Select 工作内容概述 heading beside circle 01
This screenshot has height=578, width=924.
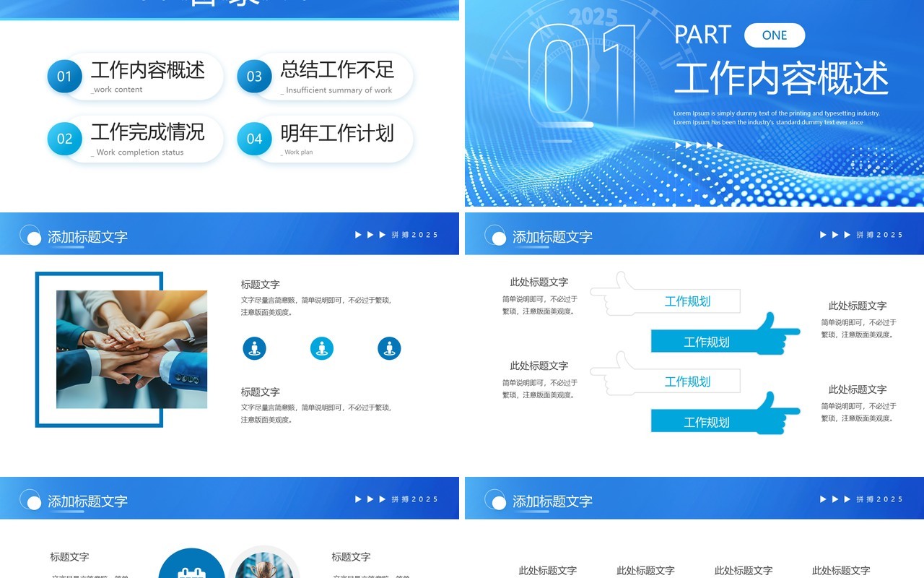pos(148,70)
